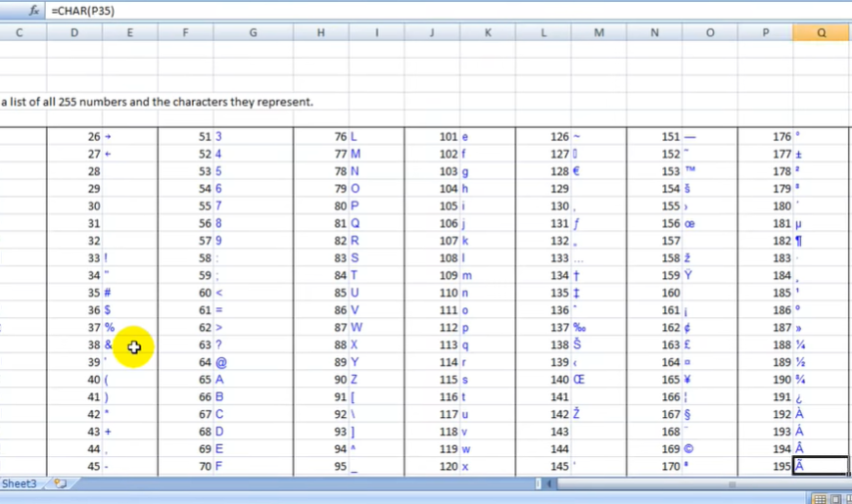
Task: Select the cell with the # symbol
Action: click(x=130, y=293)
